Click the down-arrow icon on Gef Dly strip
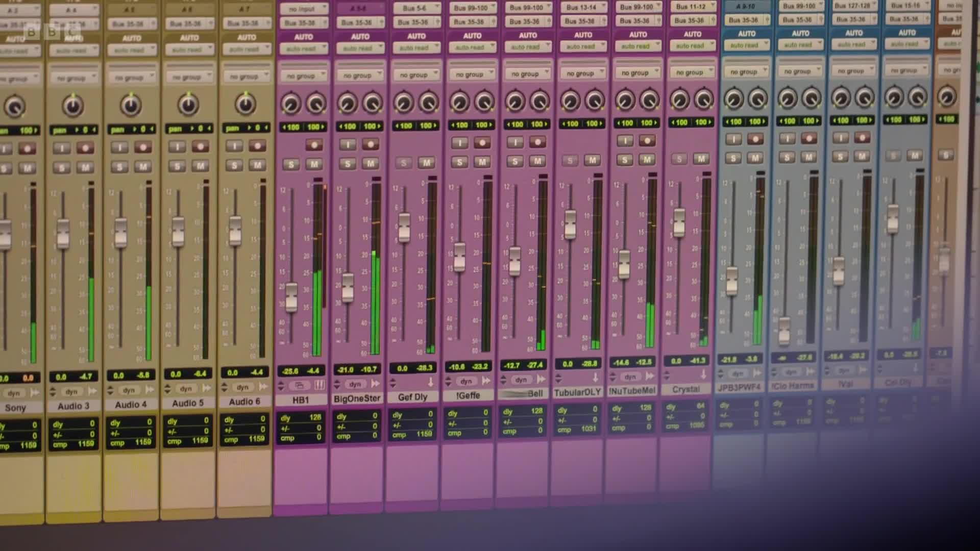 point(430,382)
